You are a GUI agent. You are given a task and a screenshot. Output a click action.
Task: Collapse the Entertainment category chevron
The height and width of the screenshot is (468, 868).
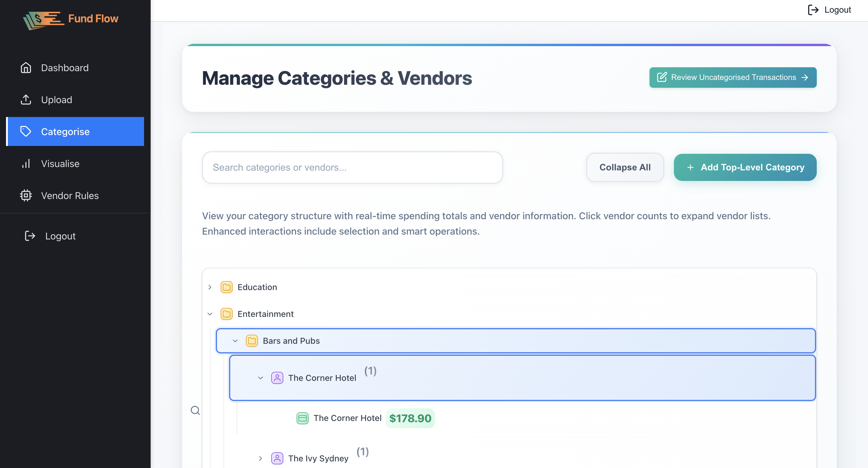[209, 314]
